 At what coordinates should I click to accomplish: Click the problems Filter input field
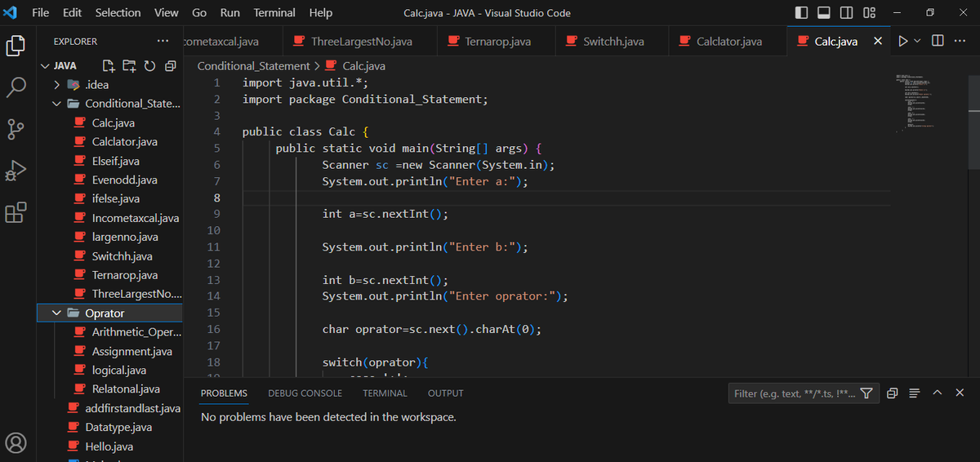[x=794, y=393]
